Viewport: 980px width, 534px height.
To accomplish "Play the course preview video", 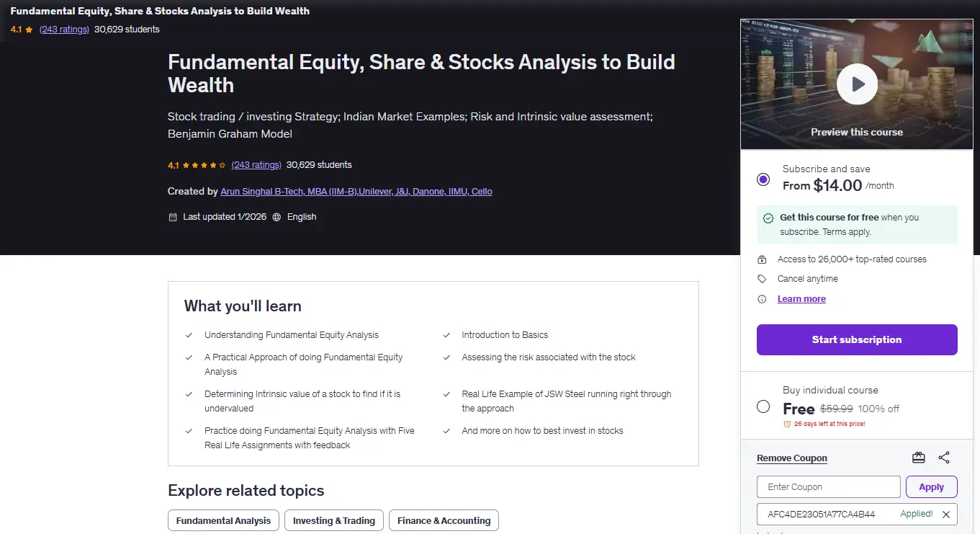I will coord(857,84).
